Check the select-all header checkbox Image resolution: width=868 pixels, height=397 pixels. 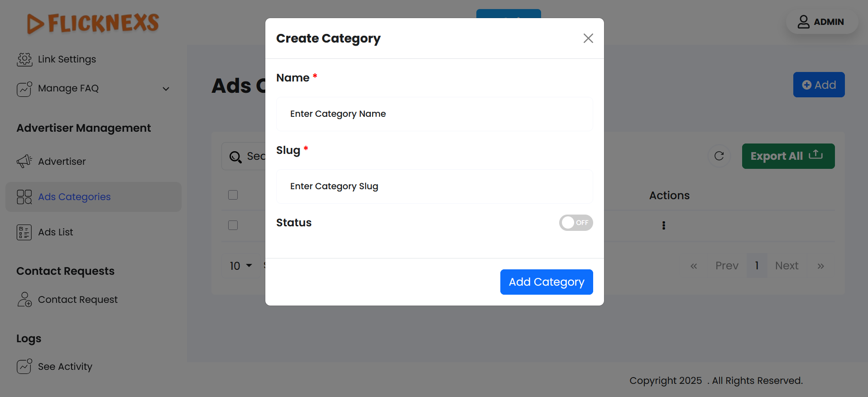point(233,195)
